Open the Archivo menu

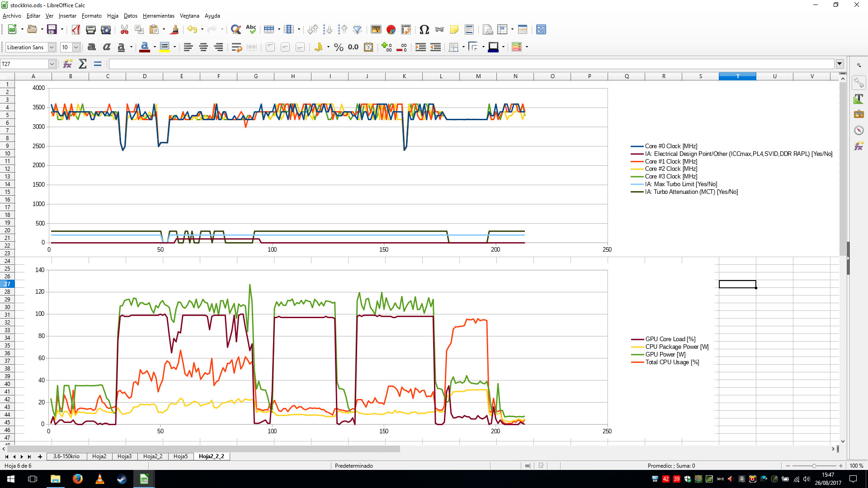coord(12,16)
